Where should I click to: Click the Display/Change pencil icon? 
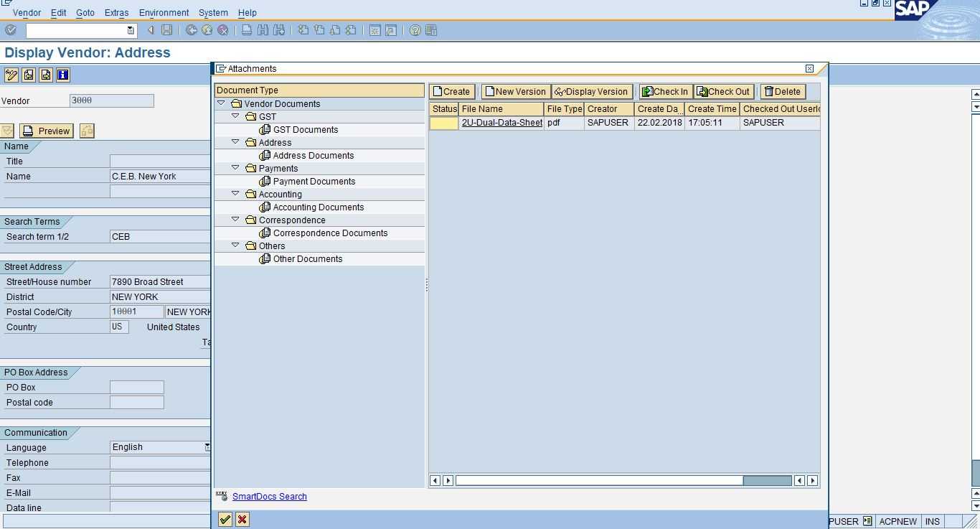point(11,75)
